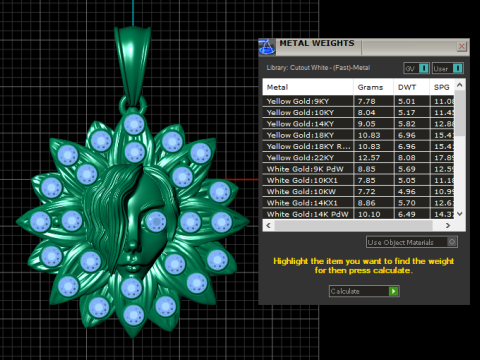Image resolution: width=480 pixels, height=360 pixels.
Task: Click the 8.04 grams value
Action: 366,113
